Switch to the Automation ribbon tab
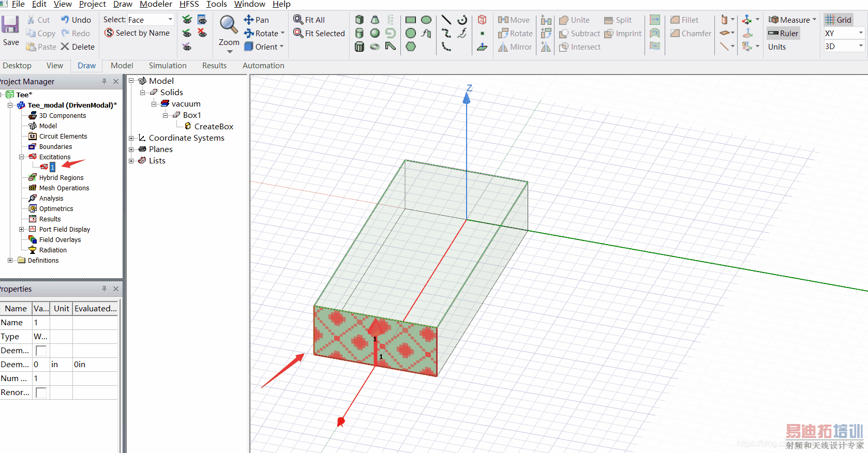The image size is (868, 453). pyautogui.click(x=263, y=66)
